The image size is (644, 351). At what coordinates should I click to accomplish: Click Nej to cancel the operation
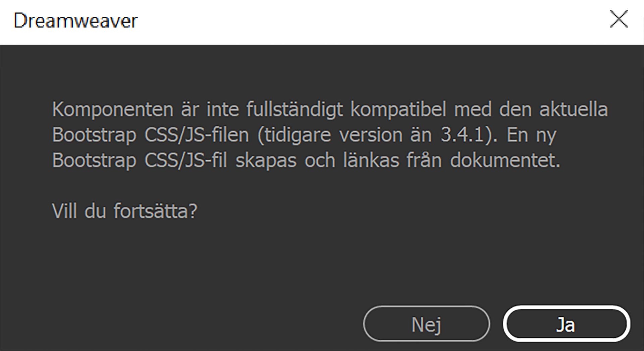pyautogui.click(x=427, y=324)
